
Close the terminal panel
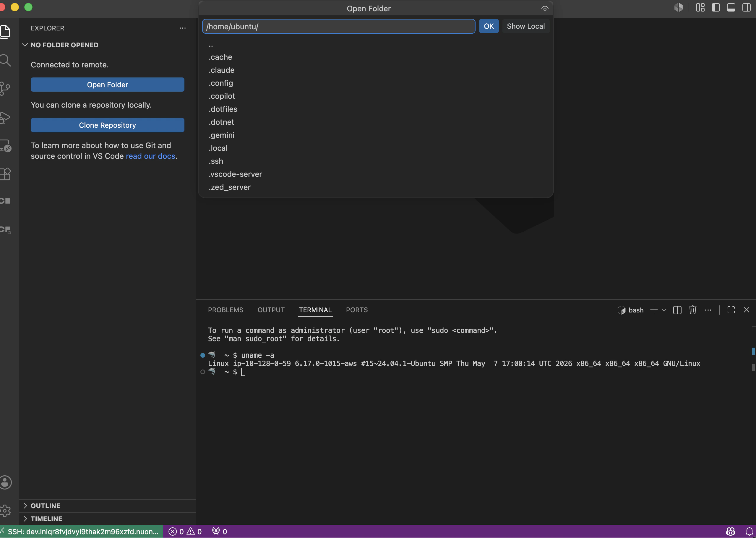coord(747,310)
